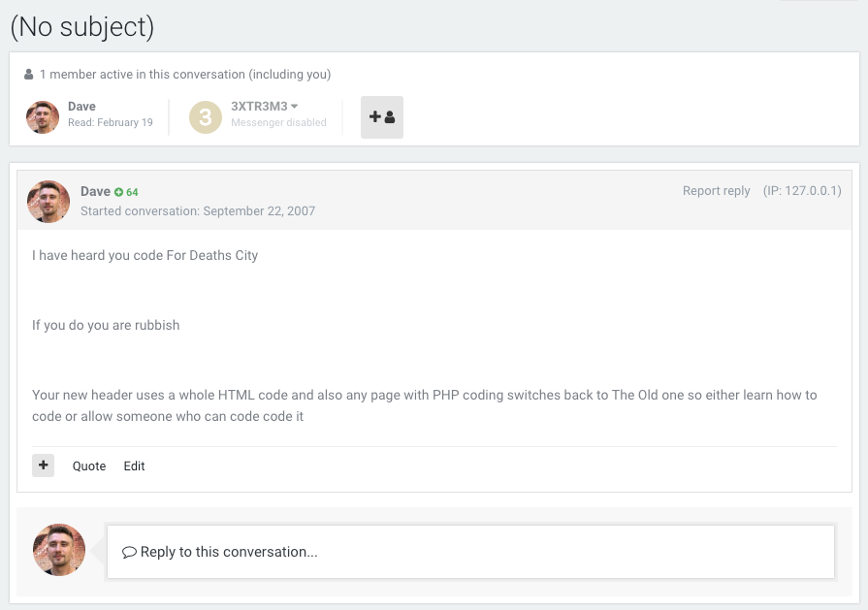The width and height of the screenshot is (868, 610).
Task: Click the green reputation badge showing 64
Action: pyautogui.click(x=126, y=192)
